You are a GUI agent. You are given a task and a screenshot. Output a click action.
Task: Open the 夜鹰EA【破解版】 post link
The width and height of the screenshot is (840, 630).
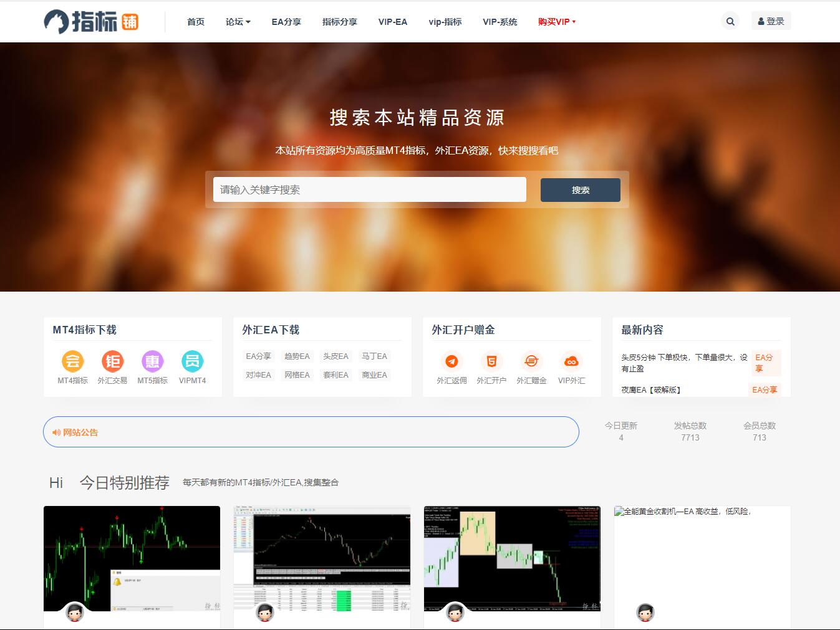650,390
